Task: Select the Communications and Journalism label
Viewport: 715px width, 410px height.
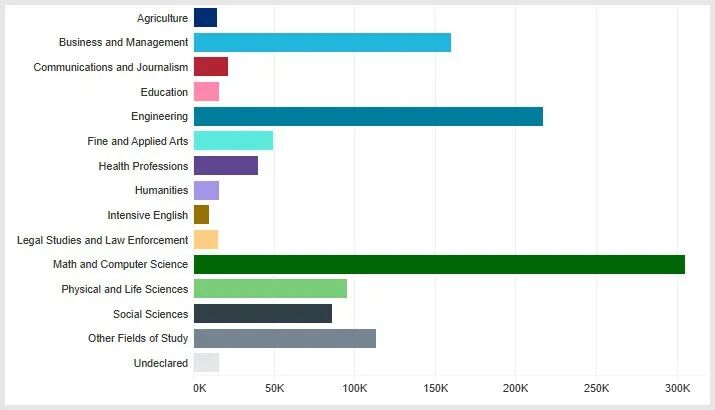Action: click(x=111, y=67)
